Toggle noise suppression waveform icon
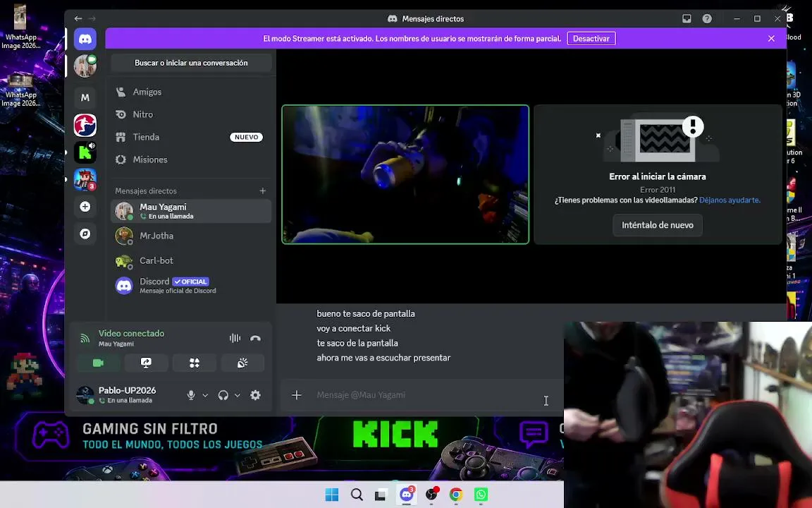 pyautogui.click(x=235, y=338)
